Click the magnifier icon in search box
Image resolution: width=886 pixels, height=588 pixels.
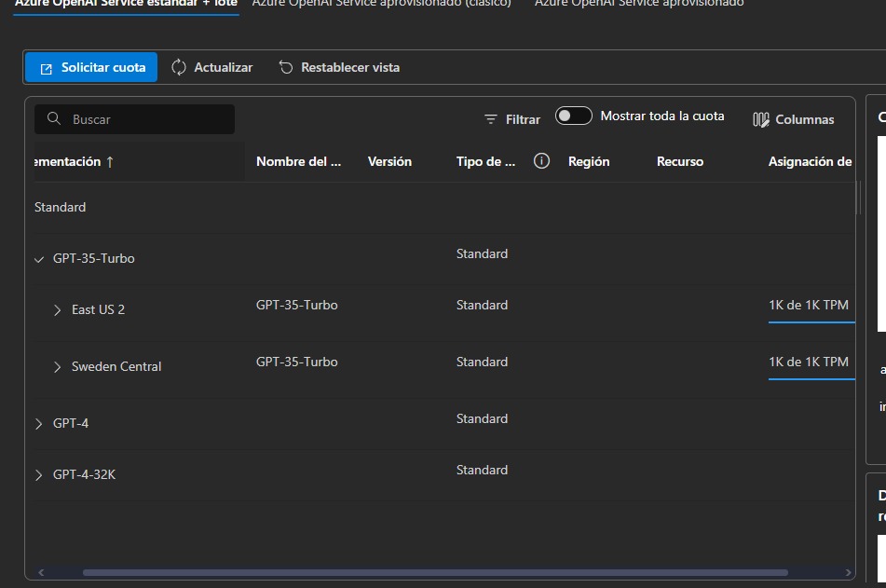point(54,118)
